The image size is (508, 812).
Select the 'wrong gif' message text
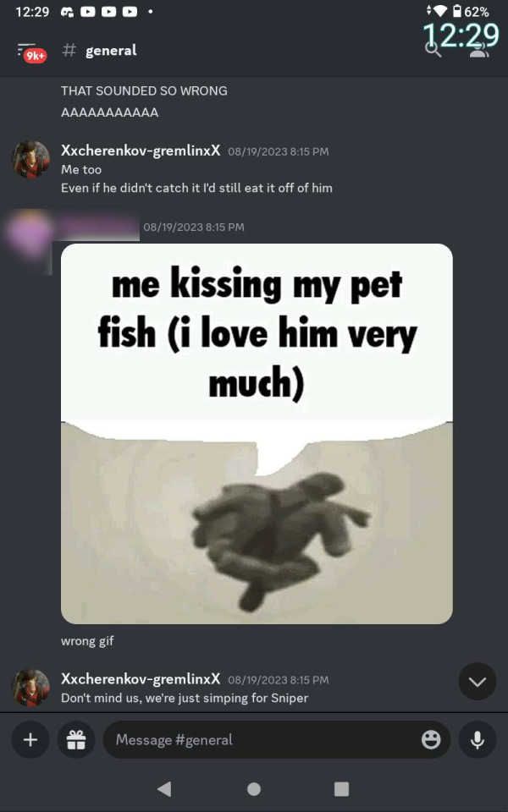(x=87, y=641)
